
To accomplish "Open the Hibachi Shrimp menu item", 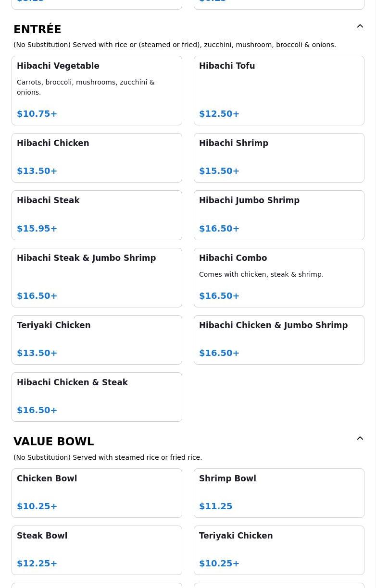I will [x=279, y=158].
